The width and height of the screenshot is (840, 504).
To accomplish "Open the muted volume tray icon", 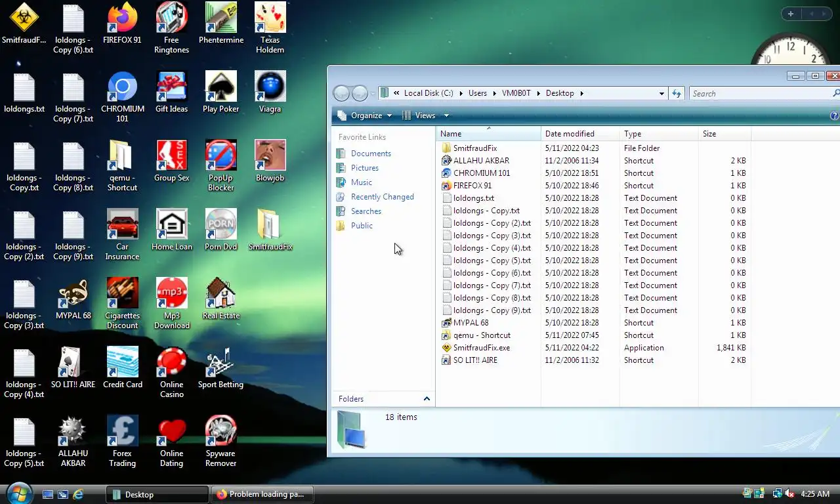I will pos(789,493).
